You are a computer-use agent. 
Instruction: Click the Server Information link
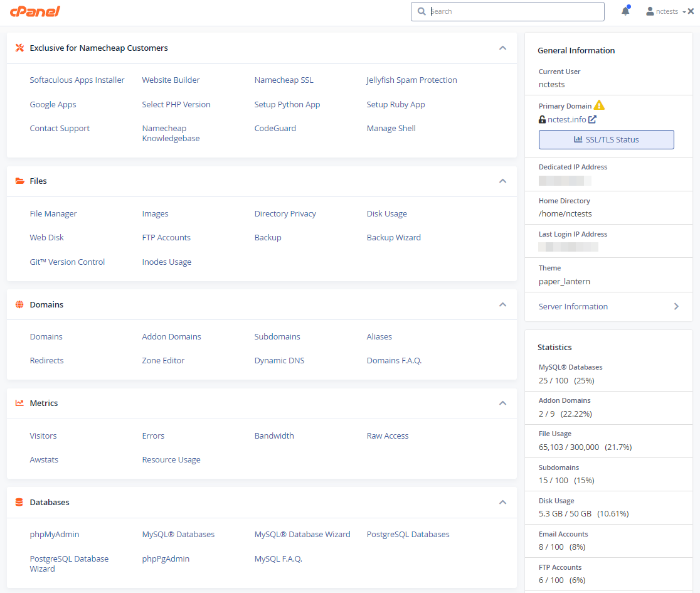coord(573,306)
